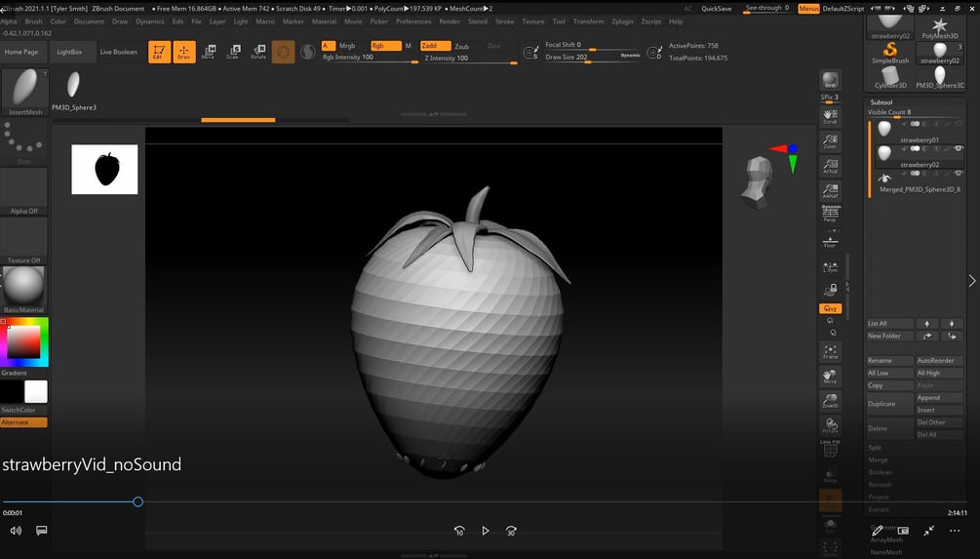Toggle the Rgb mode button

click(x=385, y=46)
